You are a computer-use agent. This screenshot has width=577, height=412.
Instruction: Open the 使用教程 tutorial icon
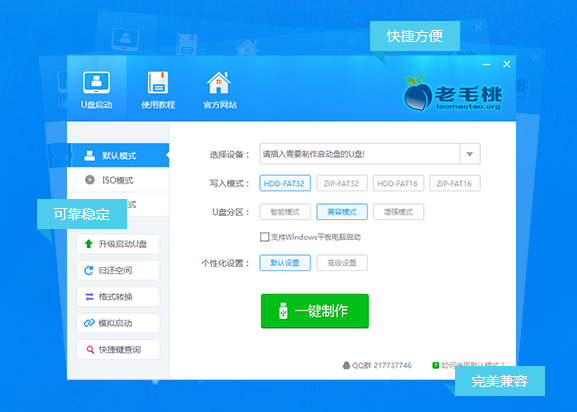(158, 82)
